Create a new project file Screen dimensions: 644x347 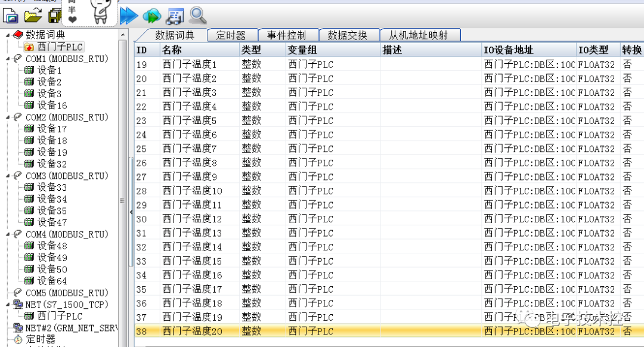(9, 15)
